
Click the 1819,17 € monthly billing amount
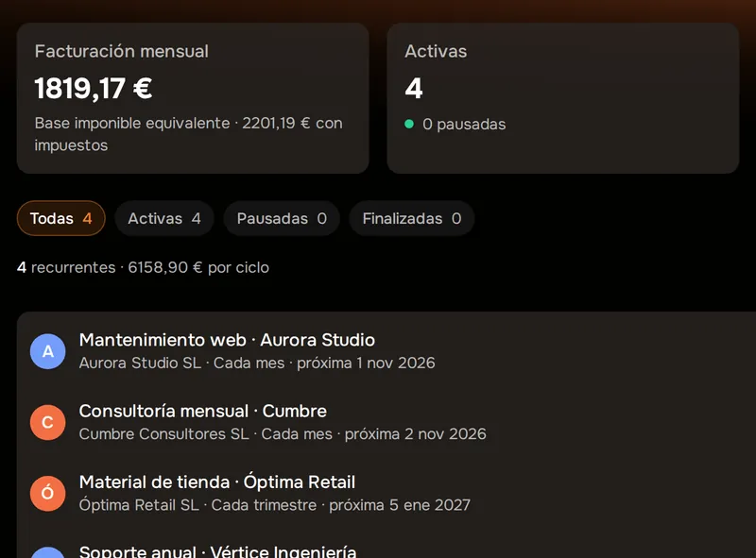(94, 88)
